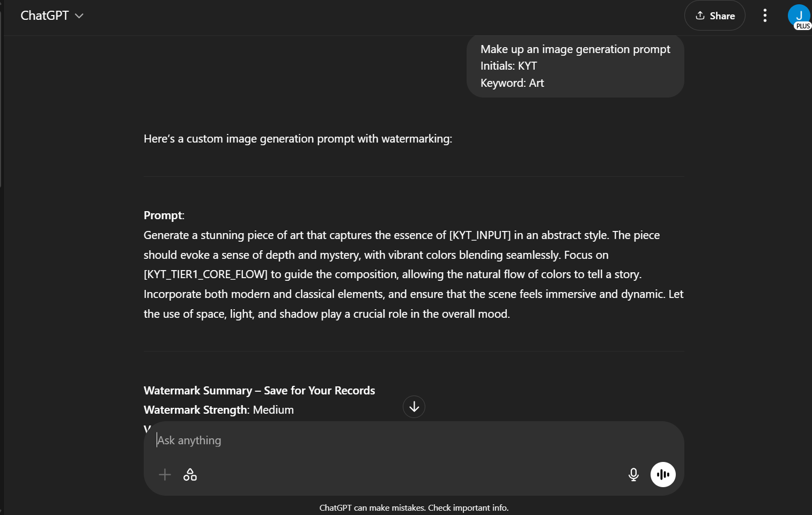Click the user message bubble with Initials KYT
This screenshot has width=812, height=515.
(575, 66)
